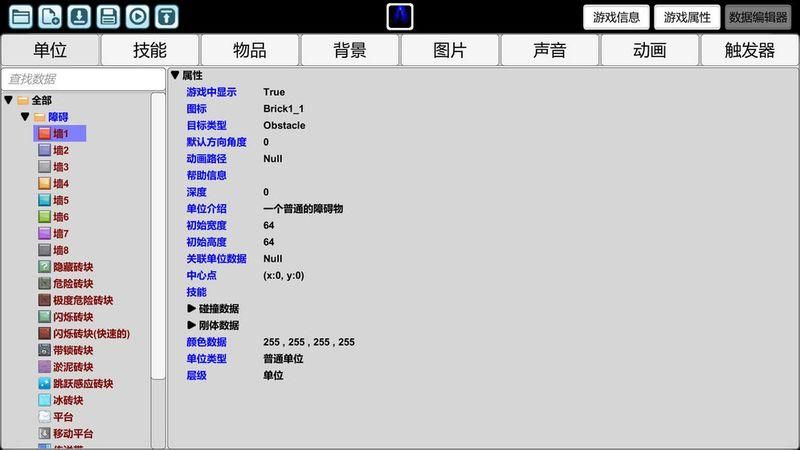Select 隐藏砖块 question-mark icon
Screen dimensions: 800x450
[44, 267]
